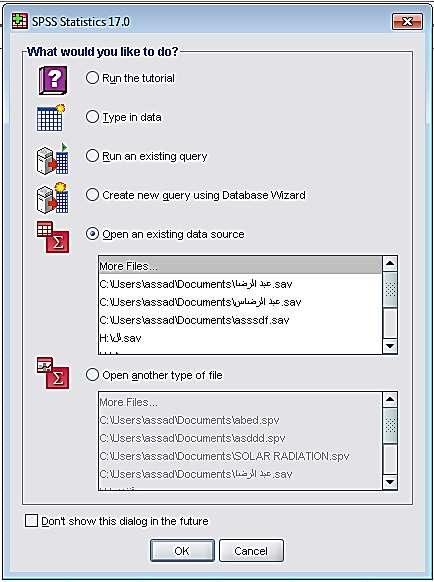434x582 pixels.
Task: Click down arrow of the other files list
Action: click(x=390, y=482)
